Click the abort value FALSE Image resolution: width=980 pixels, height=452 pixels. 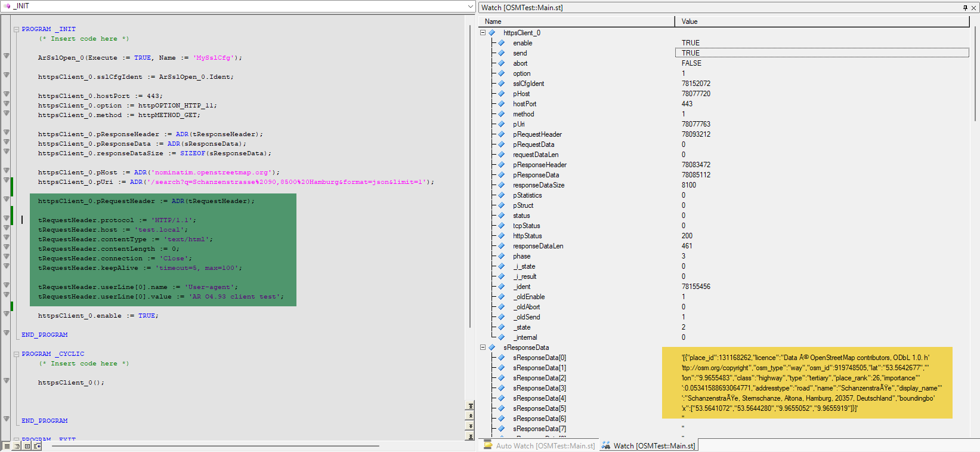[691, 63]
